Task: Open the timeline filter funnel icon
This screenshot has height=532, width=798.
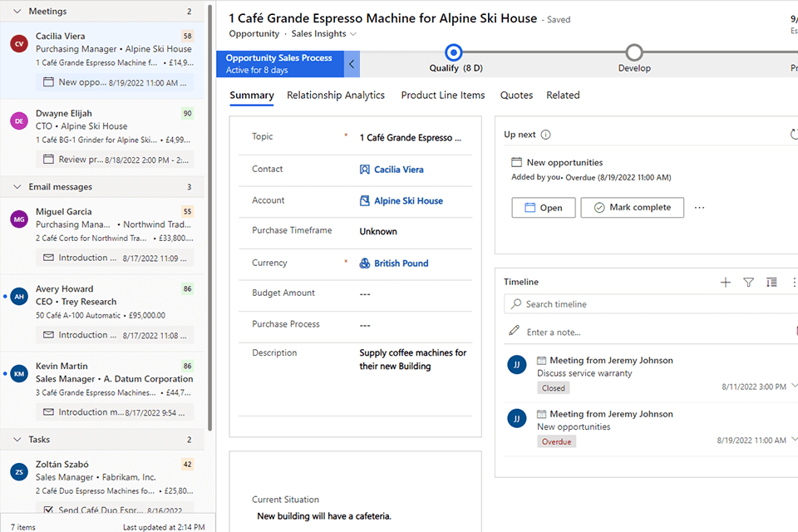Action: (x=748, y=283)
